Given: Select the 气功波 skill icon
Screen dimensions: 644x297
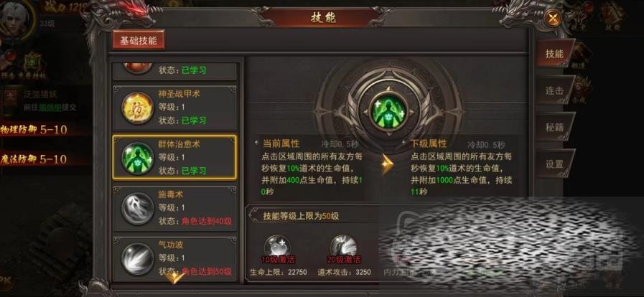Looking at the screenshot, I should (138, 258).
